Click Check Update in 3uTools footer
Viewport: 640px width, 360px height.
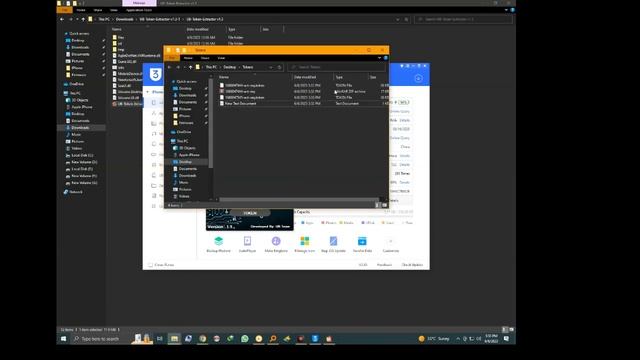click(412, 265)
